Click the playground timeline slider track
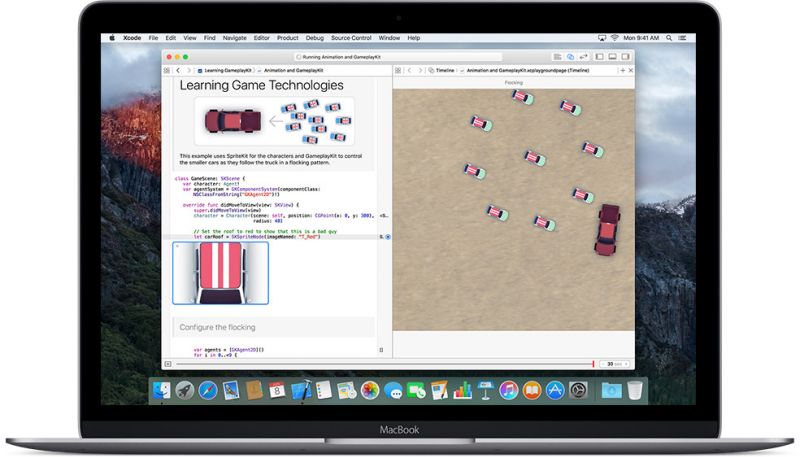 coord(385,364)
